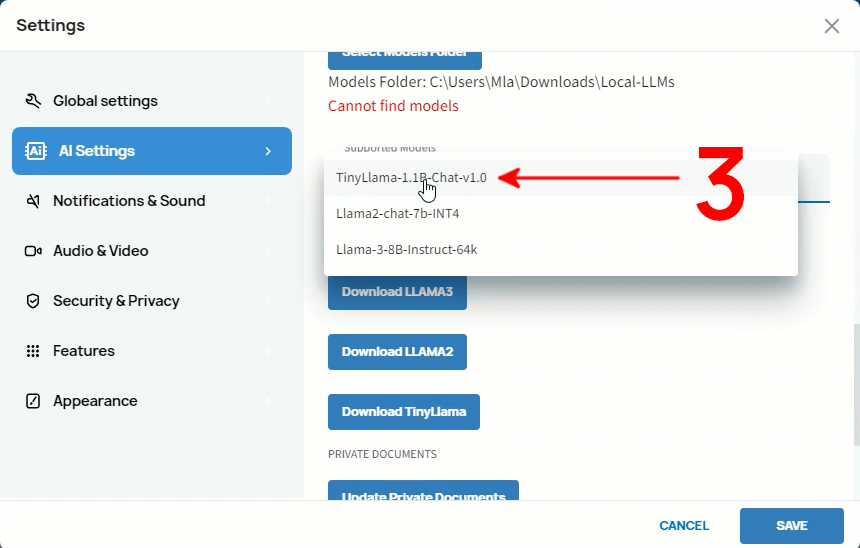The width and height of the screenshot is (860, 548).
Task: Save the settings
Action: click(x=792, y=525)
